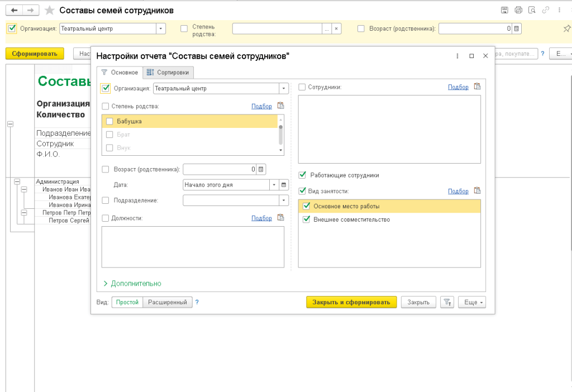Click calendar icon beside Дата field

283,185
